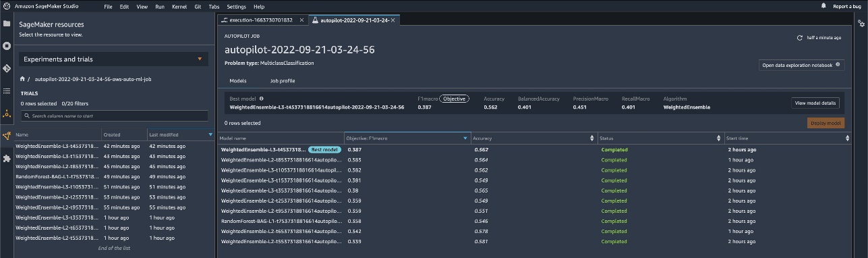Open the Git menu
The image size is (868, 258).
tap(198, 6)
